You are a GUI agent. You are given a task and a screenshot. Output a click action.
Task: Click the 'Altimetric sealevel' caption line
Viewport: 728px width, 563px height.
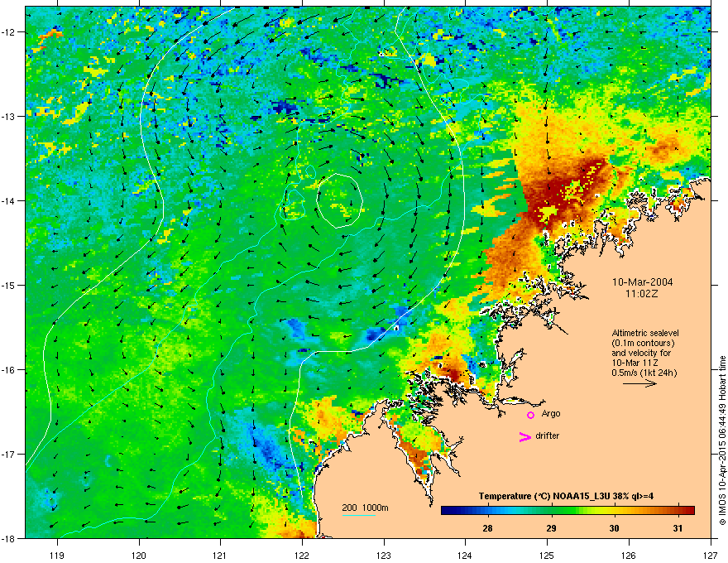click(x=645, y=333)
